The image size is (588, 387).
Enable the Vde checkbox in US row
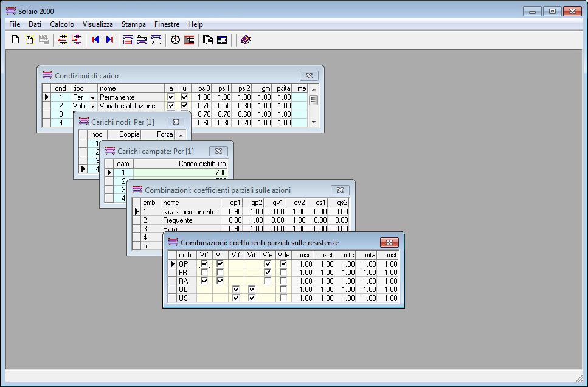click(283, 298)
